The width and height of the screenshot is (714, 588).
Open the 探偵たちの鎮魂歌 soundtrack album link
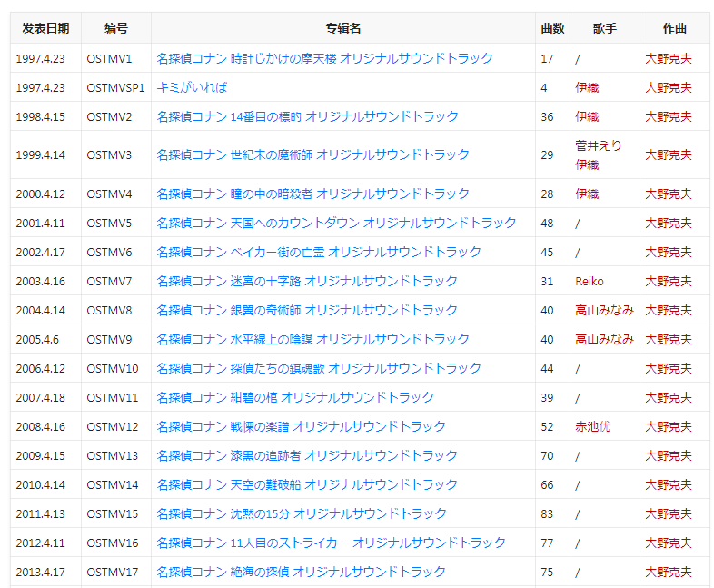pos(319,368)
